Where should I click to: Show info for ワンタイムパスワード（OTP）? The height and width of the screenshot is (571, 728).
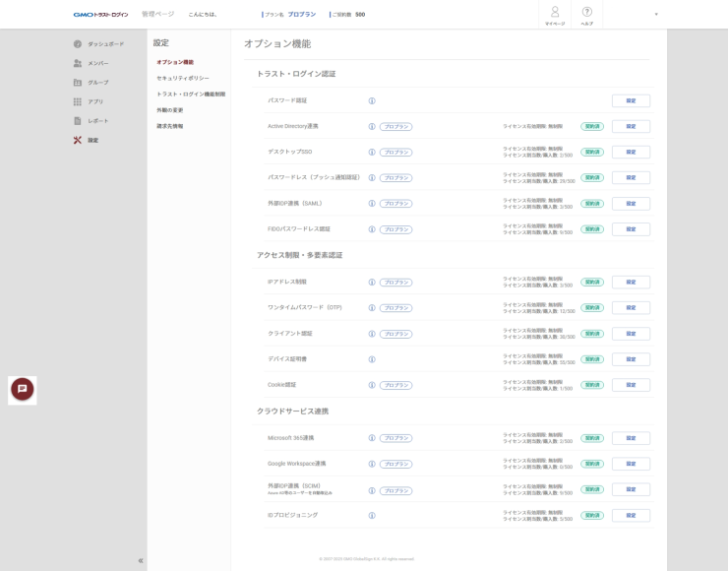click(x=372, y=307)
